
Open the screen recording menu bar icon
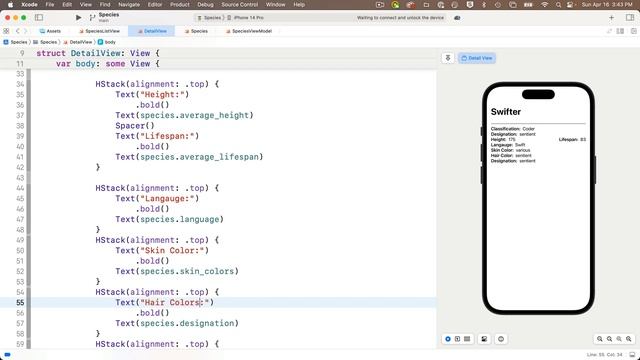pyautogui.click(x=380, y=4)
